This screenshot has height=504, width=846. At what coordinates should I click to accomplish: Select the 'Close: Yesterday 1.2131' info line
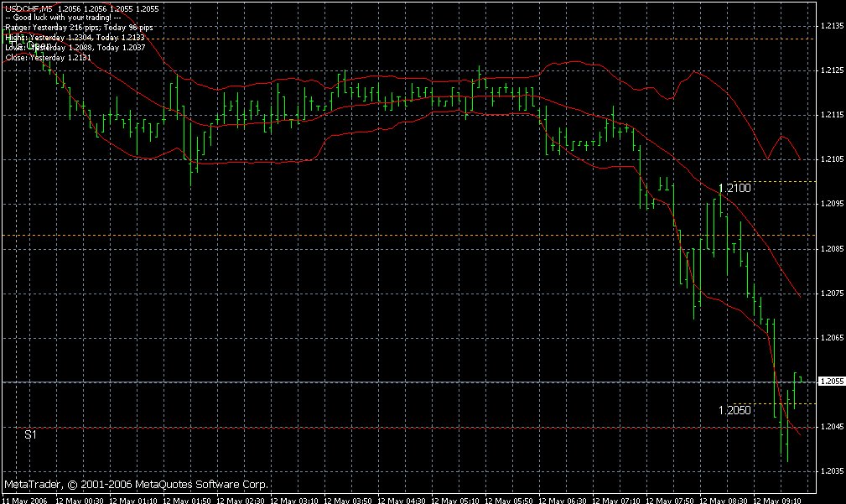[48, 58]
